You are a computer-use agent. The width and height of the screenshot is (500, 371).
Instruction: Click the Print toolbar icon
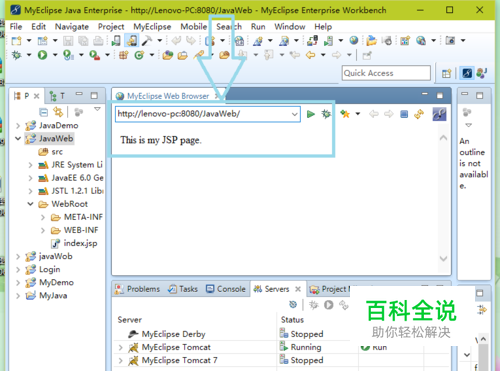click(98, 41)
